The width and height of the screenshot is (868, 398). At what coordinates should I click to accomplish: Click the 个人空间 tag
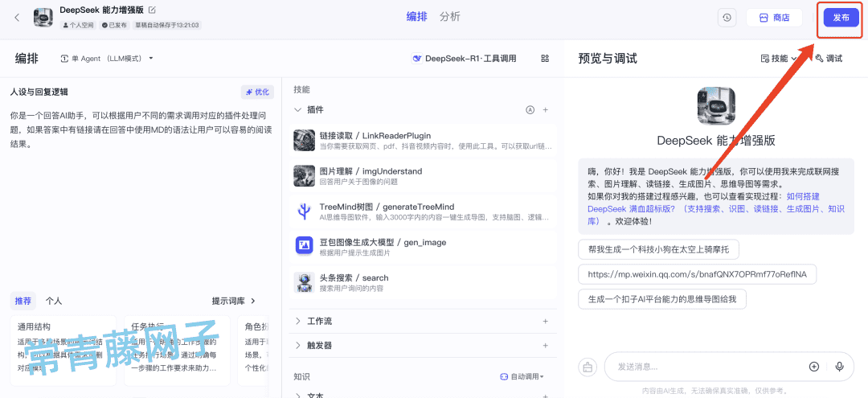tap(79, 25)
